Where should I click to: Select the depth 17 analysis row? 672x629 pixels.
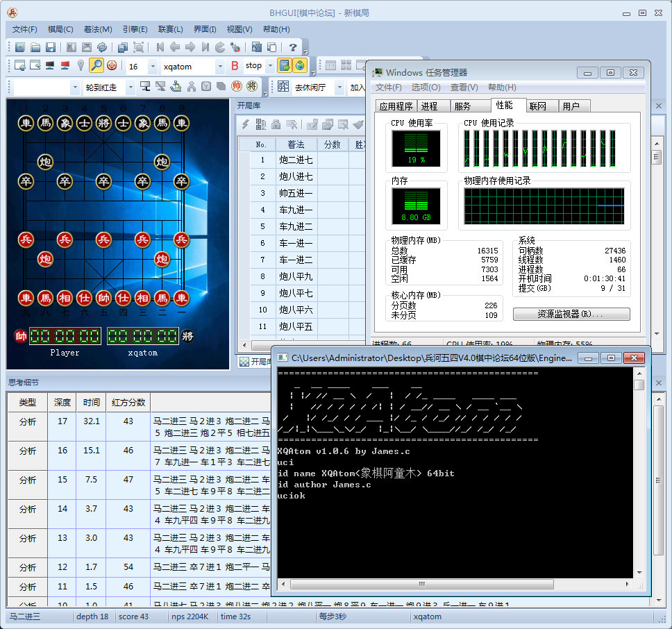coord(140,427)
